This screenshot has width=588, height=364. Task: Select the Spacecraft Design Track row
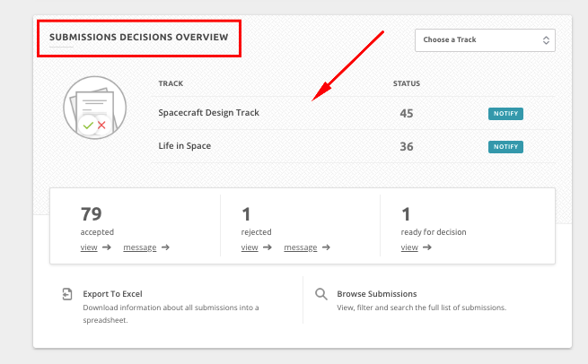(x=354, y=113)
